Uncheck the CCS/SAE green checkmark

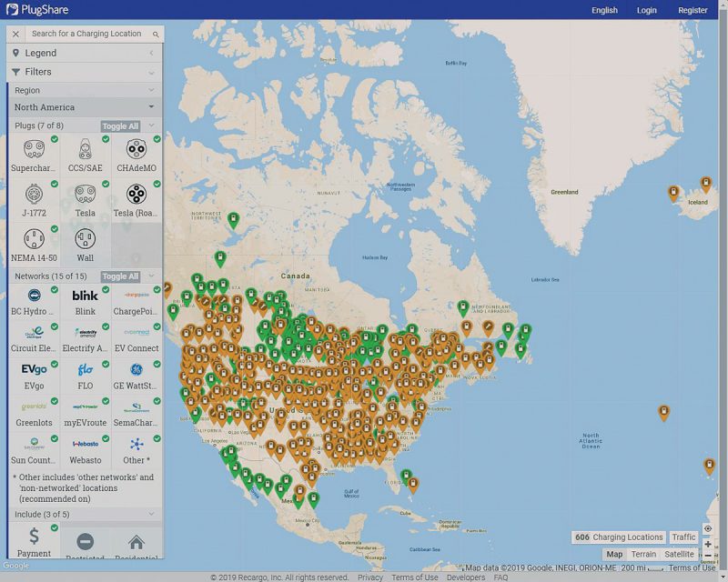pyautogui.click(x=106, y=139)
